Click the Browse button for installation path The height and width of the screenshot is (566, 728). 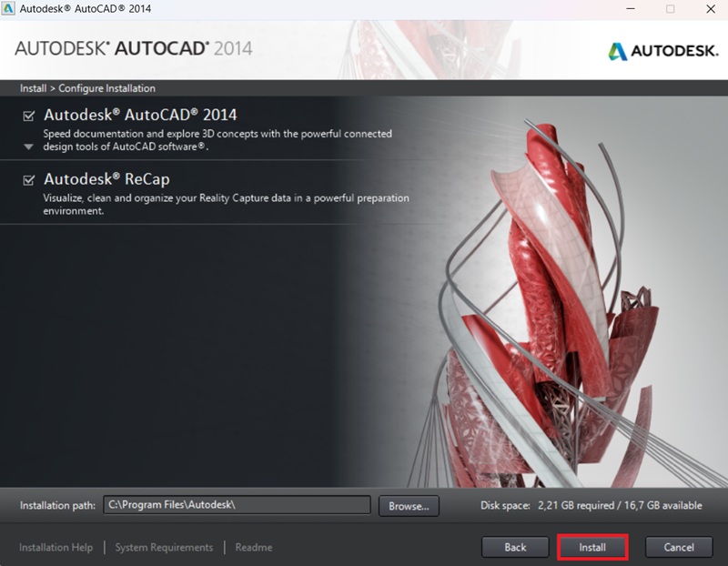coord(409,507)
